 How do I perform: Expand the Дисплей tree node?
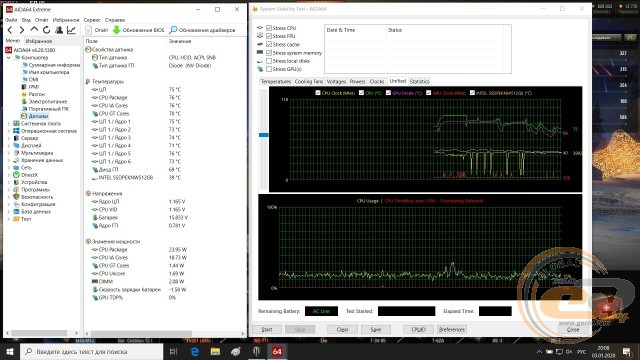point(9,146)
